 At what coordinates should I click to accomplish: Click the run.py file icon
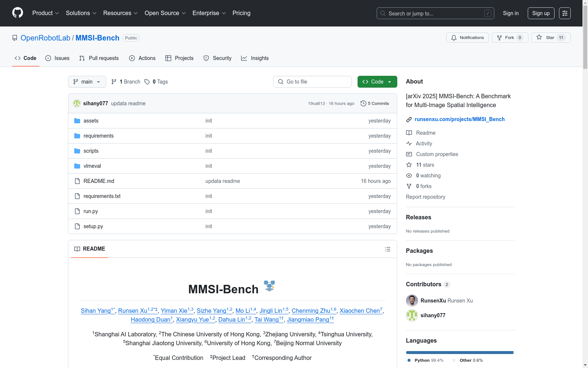77,211
